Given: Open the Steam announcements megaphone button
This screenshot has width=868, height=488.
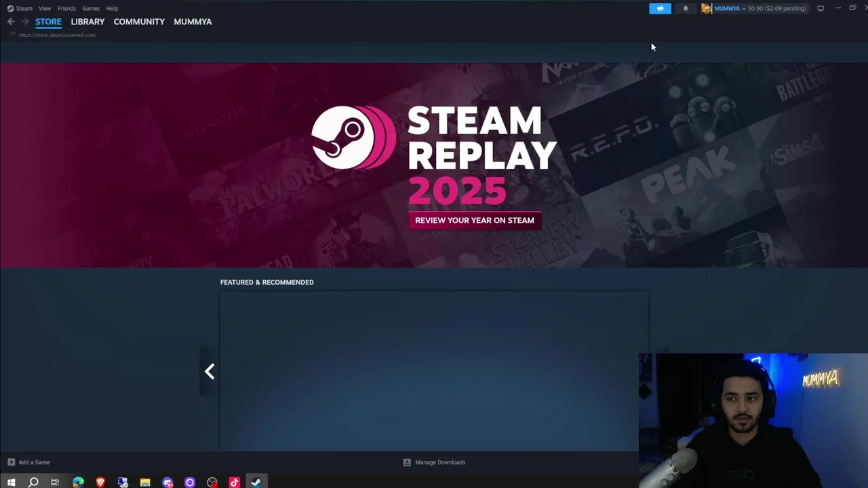Looking at the screenshot, I should (x=660, y=9).
